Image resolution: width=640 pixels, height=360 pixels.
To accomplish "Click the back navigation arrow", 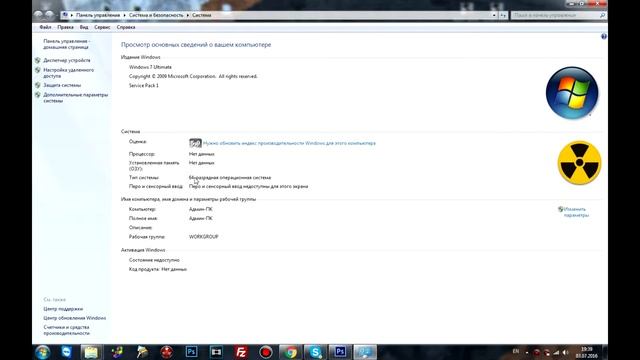I will tap(39, 15).
